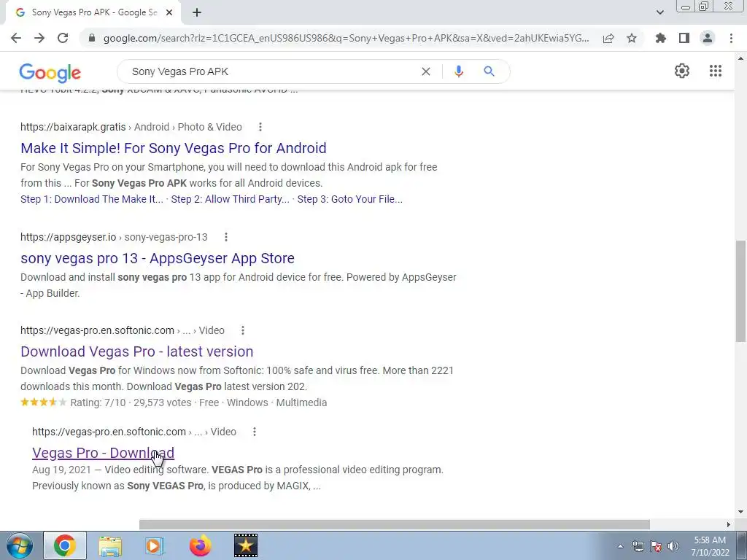Viewport: 747px width, 560px height.
Task: Open the Chrome three-dot menu
Action: (x=731, y=38)
